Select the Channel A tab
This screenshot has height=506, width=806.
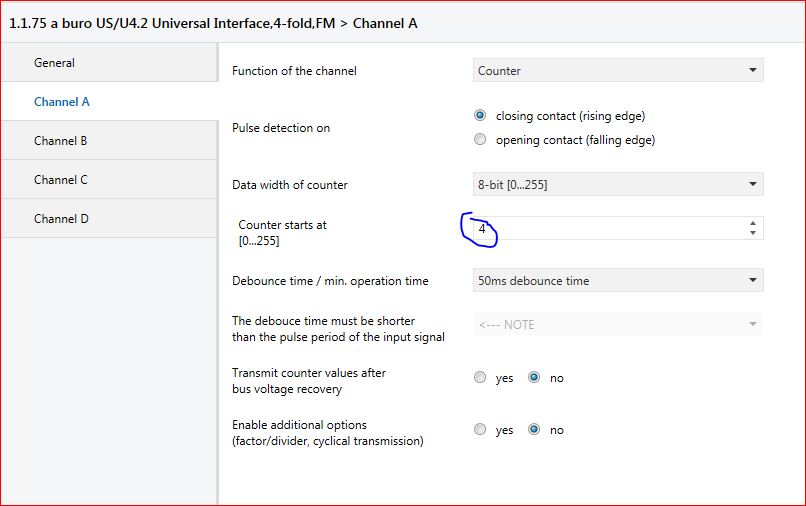[x=62, y=102]
